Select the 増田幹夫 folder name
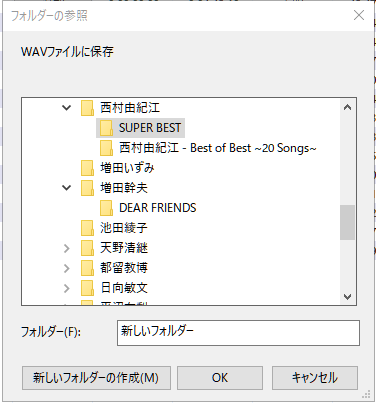This screenshot has height=403, width=376. pyautogui.click(x=124, y=188)
